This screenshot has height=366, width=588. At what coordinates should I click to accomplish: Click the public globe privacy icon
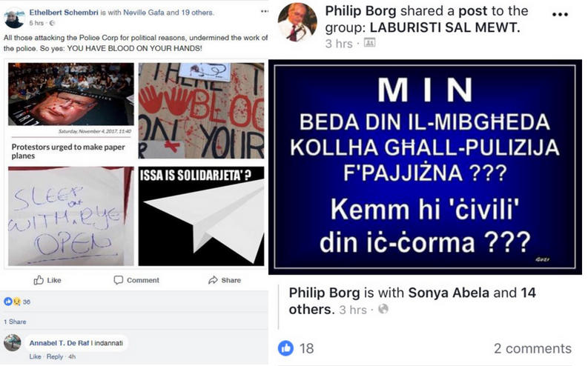pos(383,309)
